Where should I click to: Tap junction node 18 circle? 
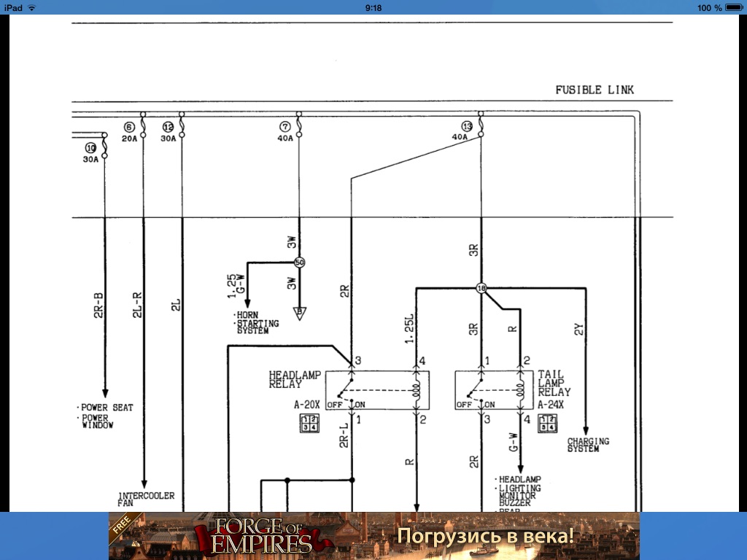coord(481,288)
